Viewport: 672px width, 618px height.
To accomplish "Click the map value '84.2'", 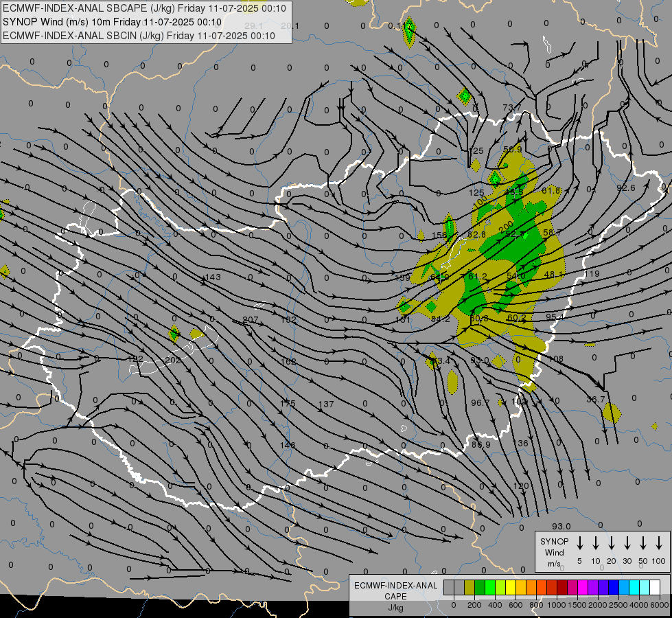I will click(x=441, y=319).
